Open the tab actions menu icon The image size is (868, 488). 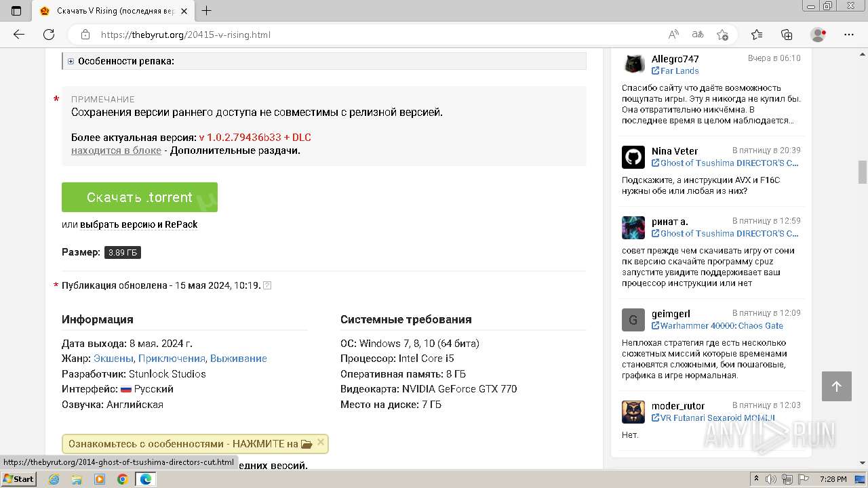16,11
